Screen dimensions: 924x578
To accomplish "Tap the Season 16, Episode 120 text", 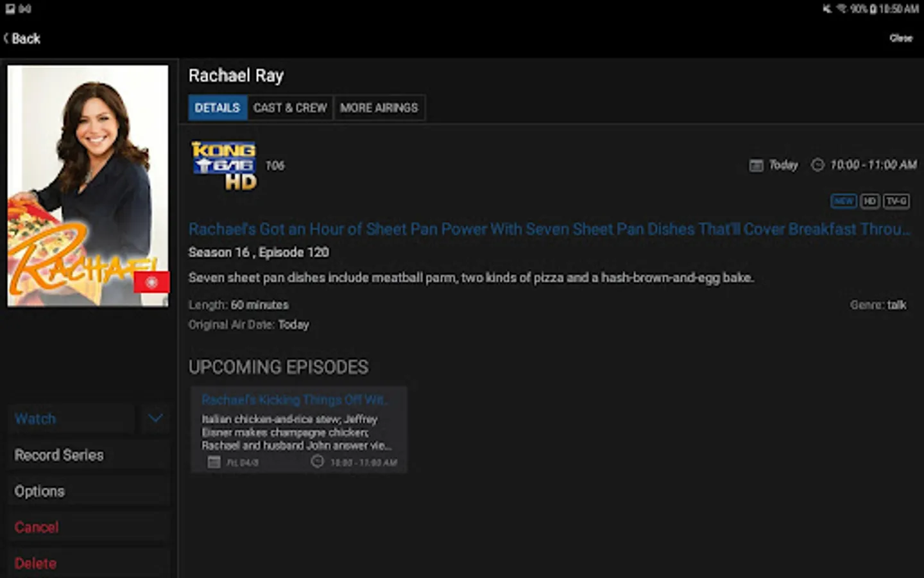I will [x=259, y=252].
